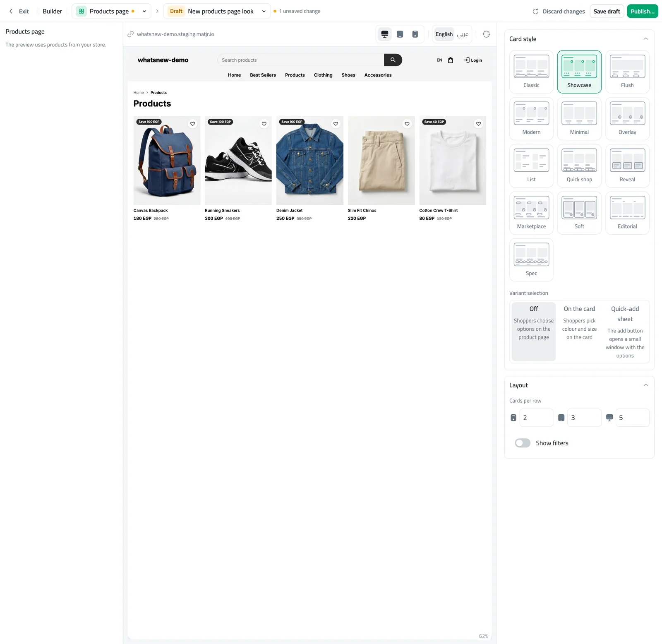This screenshot has height=644, width=662.
Task: Open the Home menu in preview
Action: pos(234,75)
